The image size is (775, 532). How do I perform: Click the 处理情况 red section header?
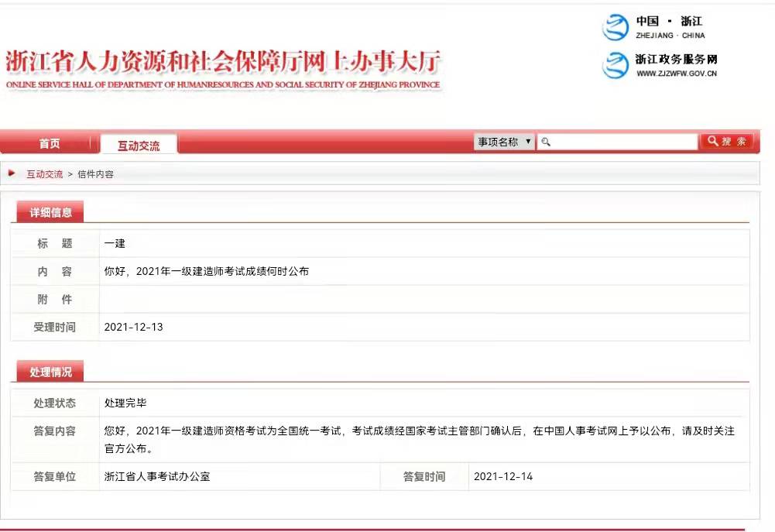[x=50, y=371]
